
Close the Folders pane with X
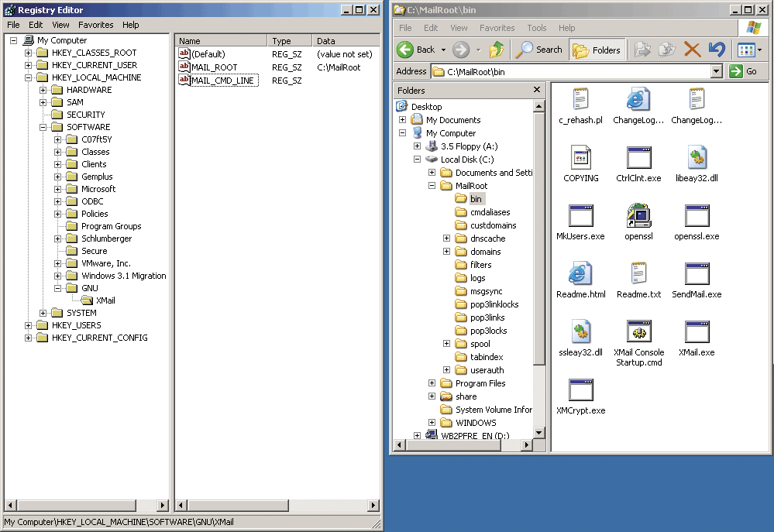tap(537, 90)
